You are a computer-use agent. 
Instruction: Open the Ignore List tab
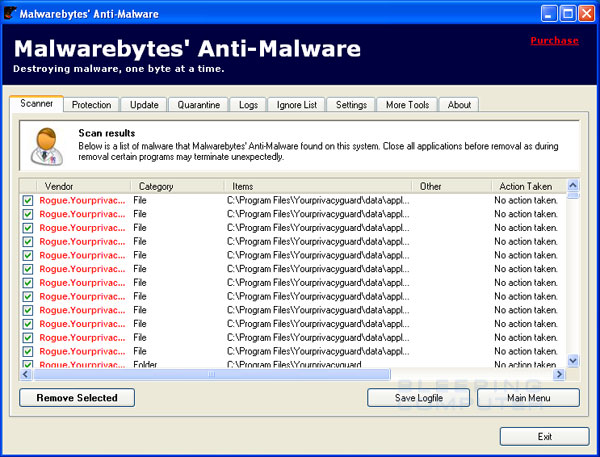pyautogui.click(x=297, y=105)
